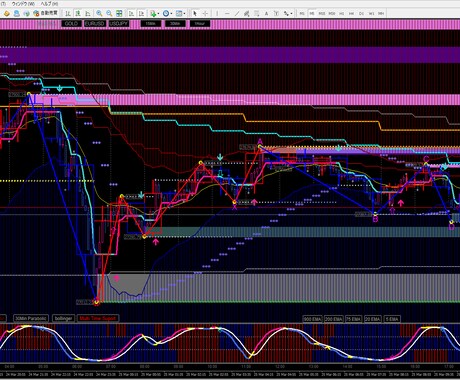Image resolution: width=460 pixels, height=380 pixels.
Task: Click the zoom in magnifier icon
Action: click(x=99, y=13)
